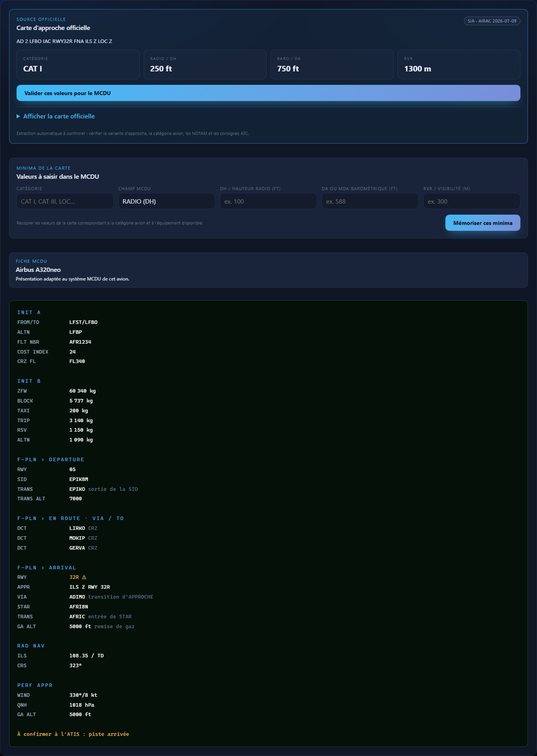Click the INIT A section heading
This screenshot has width=537, height=756.
(29, 313)
